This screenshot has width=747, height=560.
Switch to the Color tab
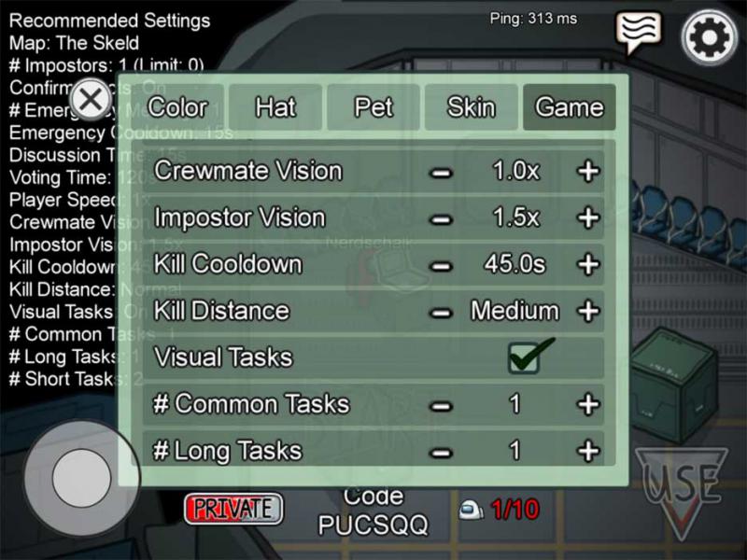coord(177,107)
